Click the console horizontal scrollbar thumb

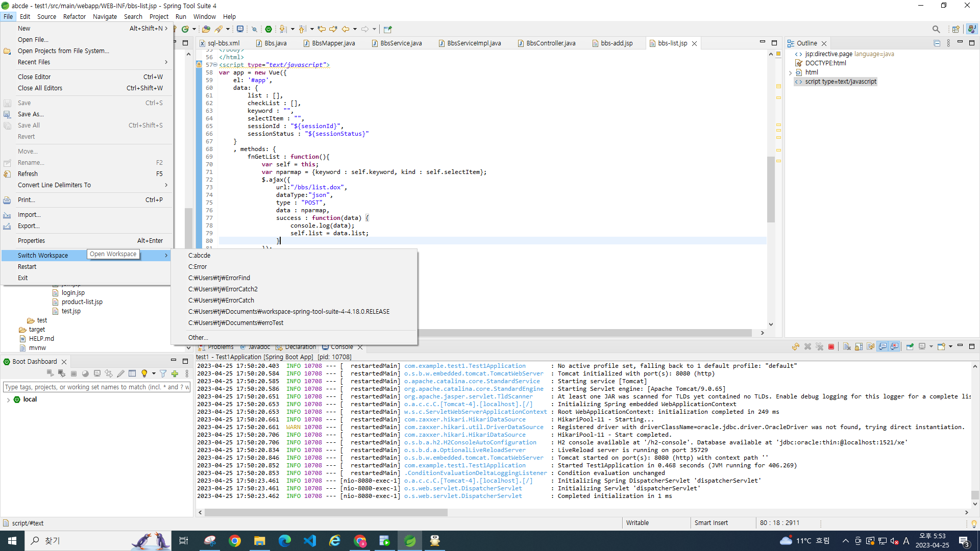point(326,513)
